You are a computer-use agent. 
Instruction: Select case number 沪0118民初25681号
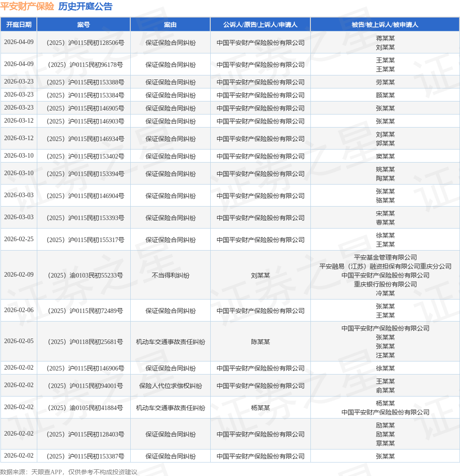85,342
